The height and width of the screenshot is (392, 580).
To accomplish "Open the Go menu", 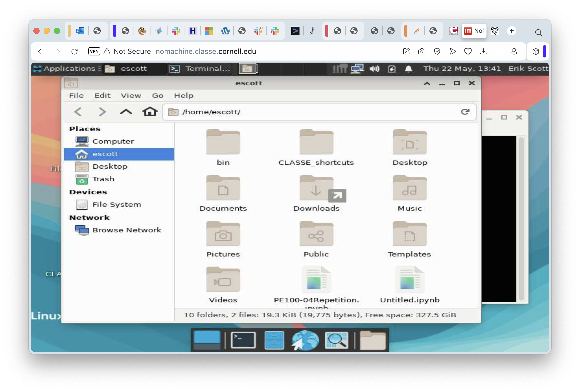I will (x=157, y=96).
